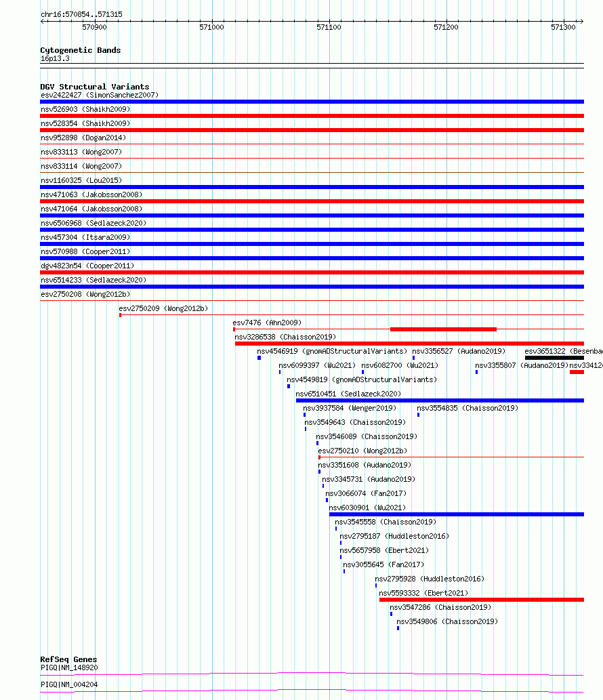Image resolution: width=603 pixels, height=700 pixels.
Task: Click the PIGQ|NM_148920 gene label
Action: [x=69, y=668]
